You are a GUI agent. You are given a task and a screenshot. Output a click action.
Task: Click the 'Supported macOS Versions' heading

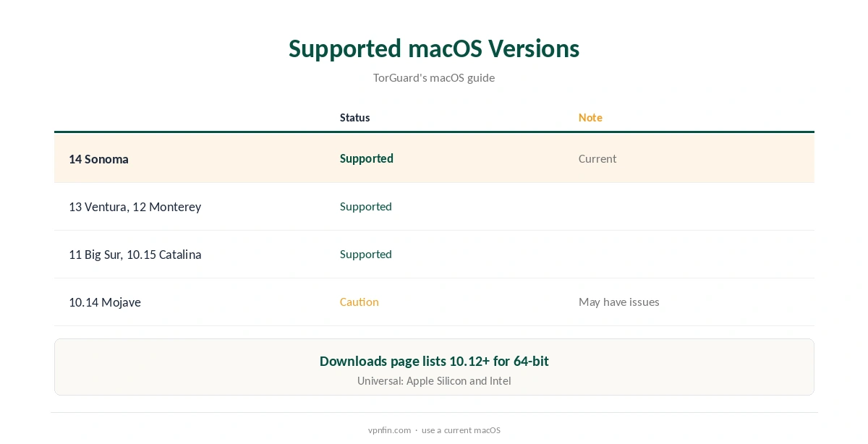tap(434, 48)
